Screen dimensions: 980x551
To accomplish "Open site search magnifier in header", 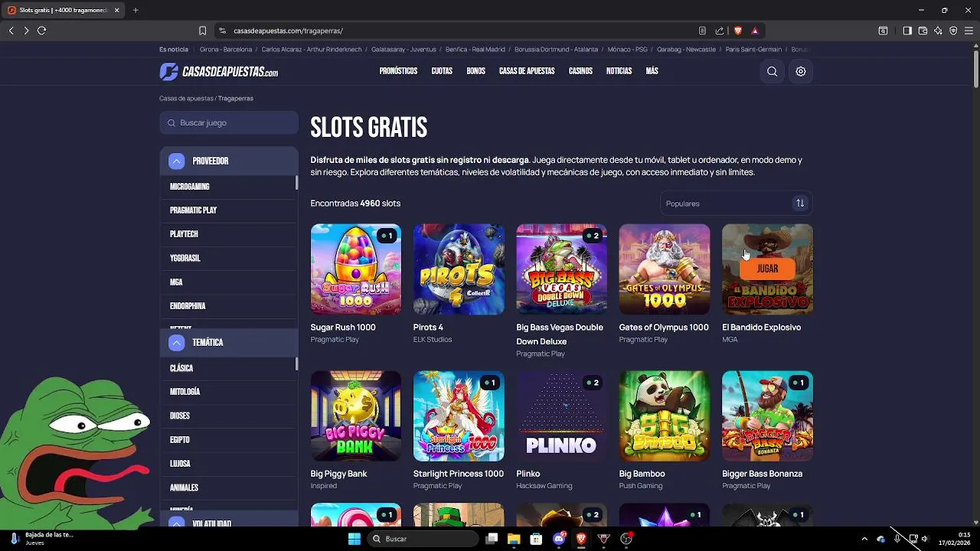I will (772, 71).
